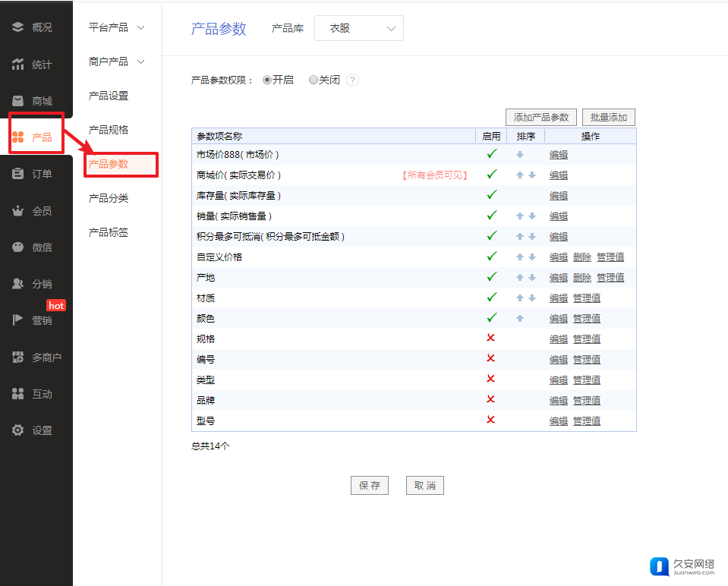Expand the 平台产品 submenu
The image size is (728, 586).
click(116, 27)
